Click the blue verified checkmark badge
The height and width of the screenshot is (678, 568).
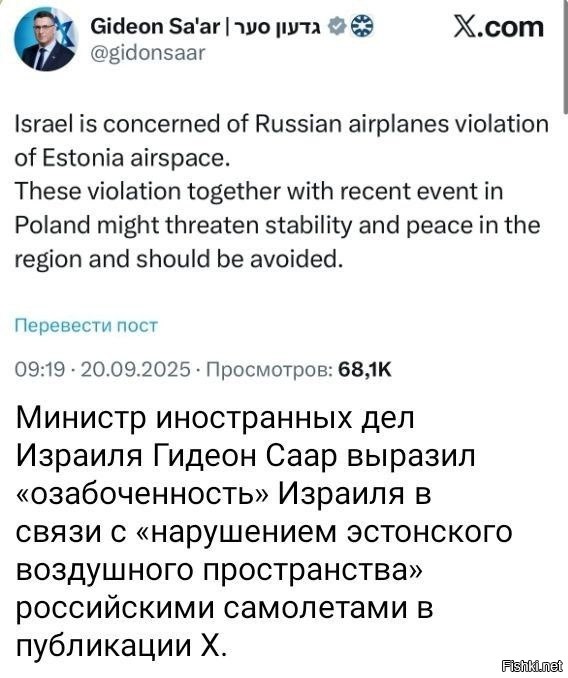pos(337,28)
